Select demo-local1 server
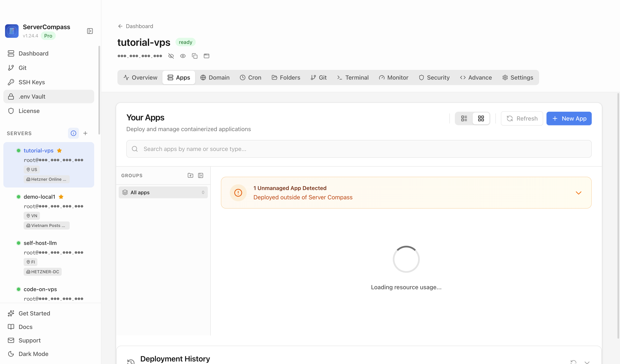This screenshot has width=620, height=364. coord(49,211)
